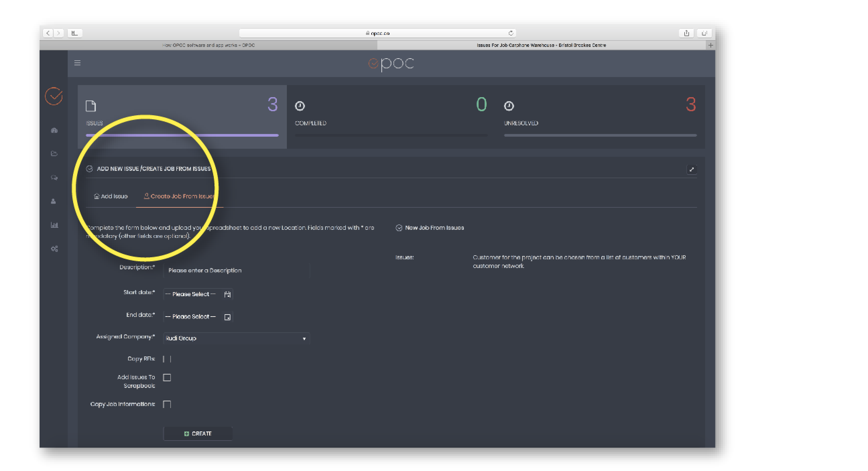Open the Completed summary card

click(x=391, y=117)
